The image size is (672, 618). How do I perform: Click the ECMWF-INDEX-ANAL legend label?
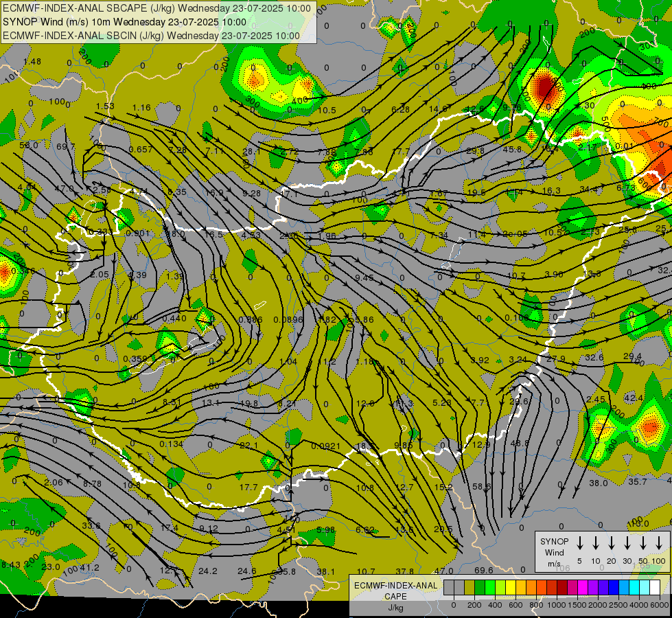[x=395, y=586]
